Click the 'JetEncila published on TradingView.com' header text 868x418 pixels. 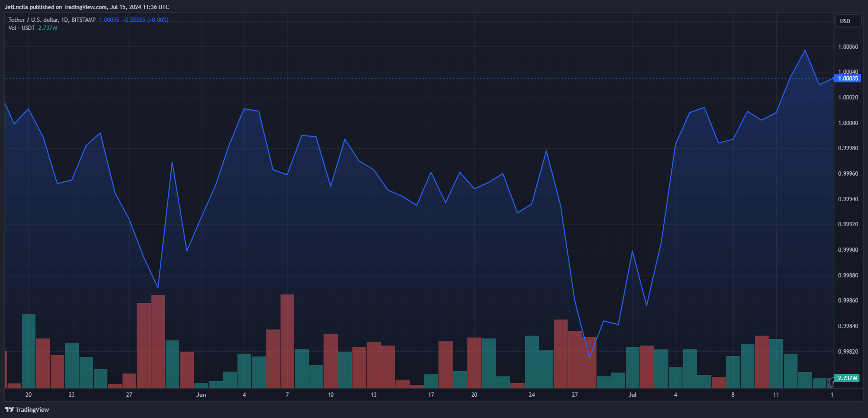[56, 7]
